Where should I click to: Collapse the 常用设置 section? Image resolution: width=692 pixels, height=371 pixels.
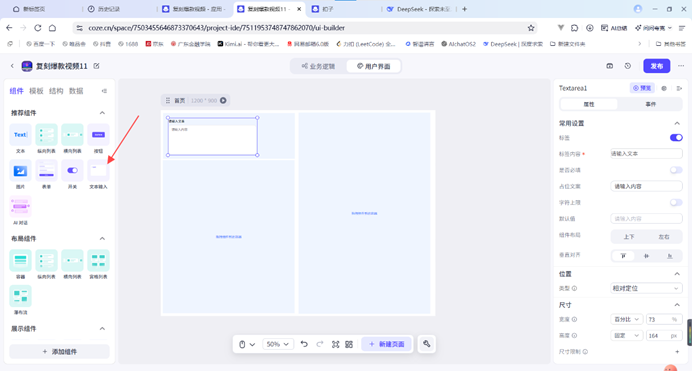(x=677, y=123)
